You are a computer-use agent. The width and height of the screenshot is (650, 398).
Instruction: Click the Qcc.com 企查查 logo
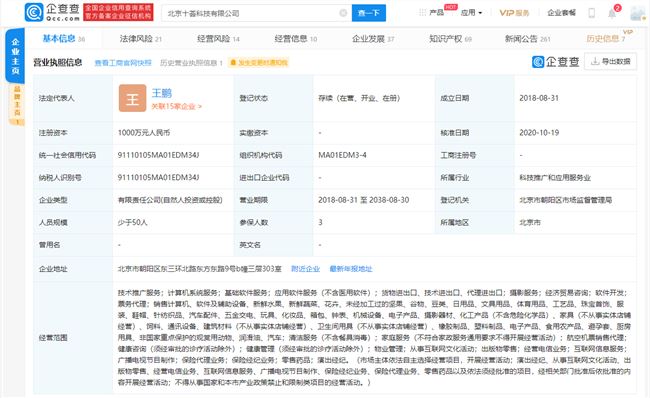coord(52,12)
